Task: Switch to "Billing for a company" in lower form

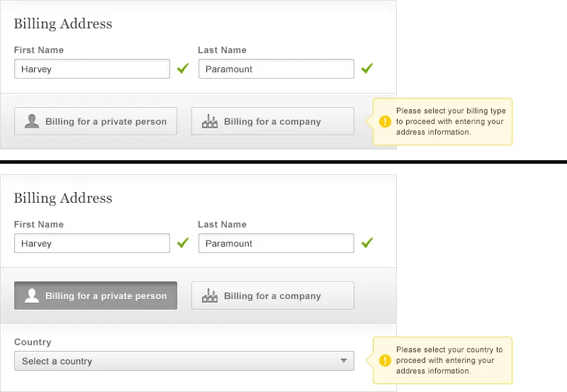Action: tap(273, 296)
